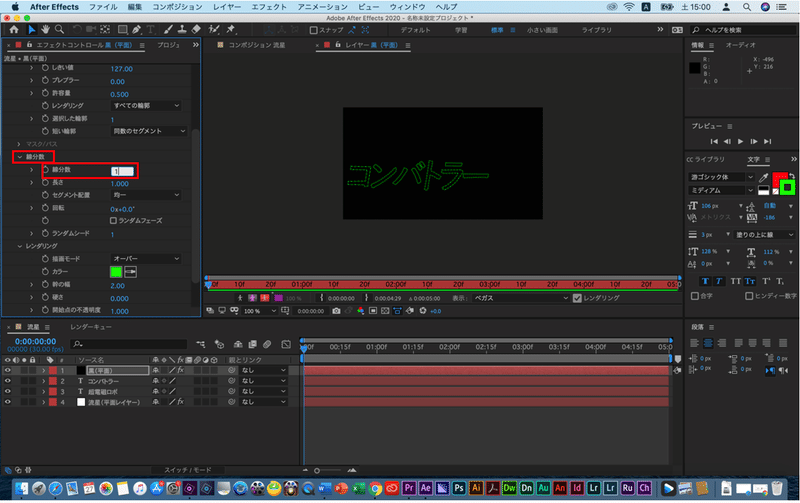Open parent link dropdown for layer 2

tap(264, 381)
